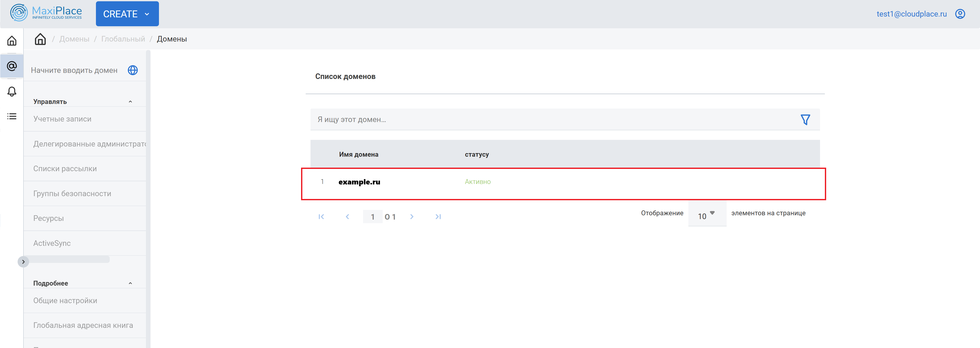Image resolution: width=980 pixels, height=348 pixels.
Task: Click Глобальный breadcrumb link
Action: click(123, 39)
